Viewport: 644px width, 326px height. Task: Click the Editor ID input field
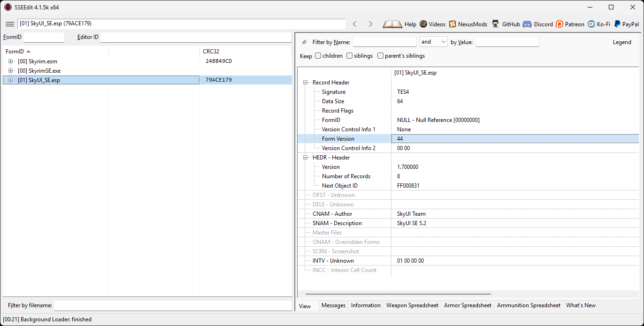tap(196, 37)
